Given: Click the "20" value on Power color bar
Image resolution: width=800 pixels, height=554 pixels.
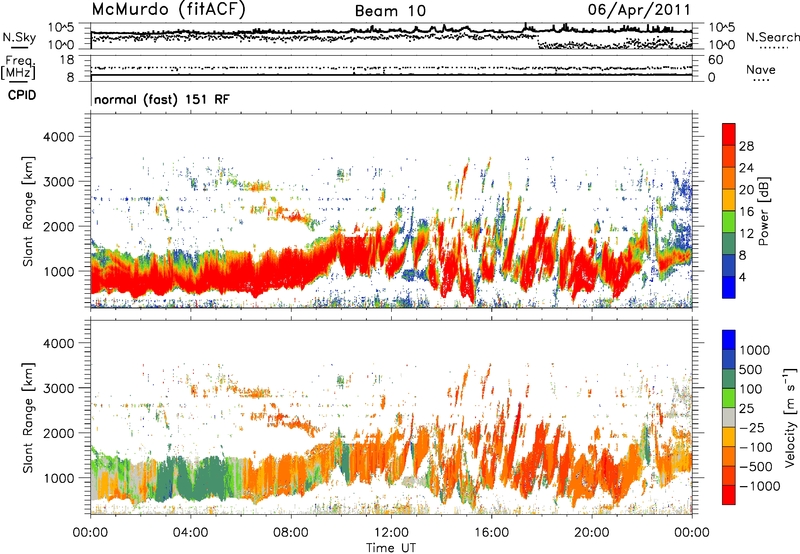Looking at the screenshot, I should pos(746,190).
